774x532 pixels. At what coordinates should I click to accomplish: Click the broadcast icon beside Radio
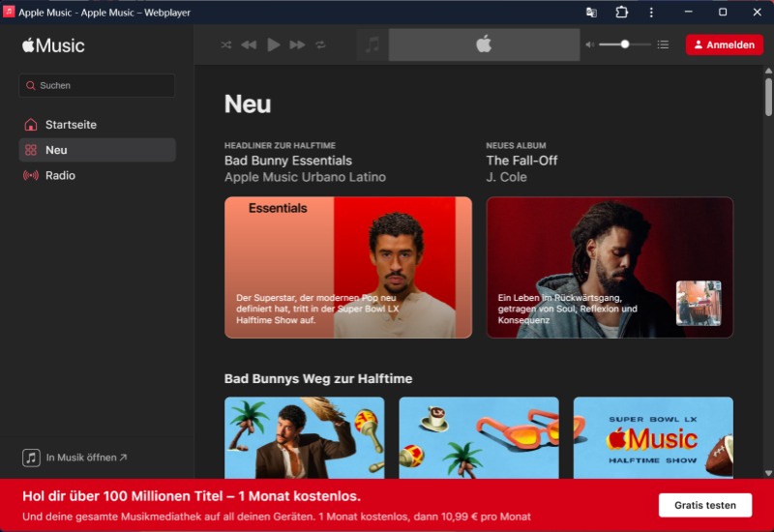tap(31, 175)
